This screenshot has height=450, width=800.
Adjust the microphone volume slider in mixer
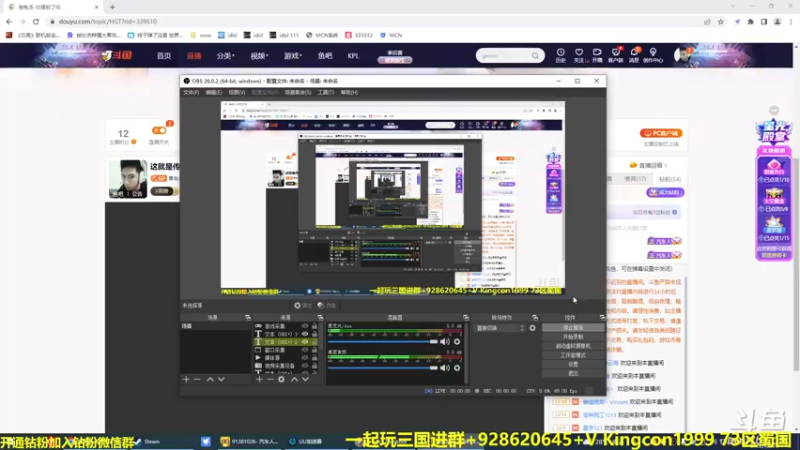tap(383, 342)
